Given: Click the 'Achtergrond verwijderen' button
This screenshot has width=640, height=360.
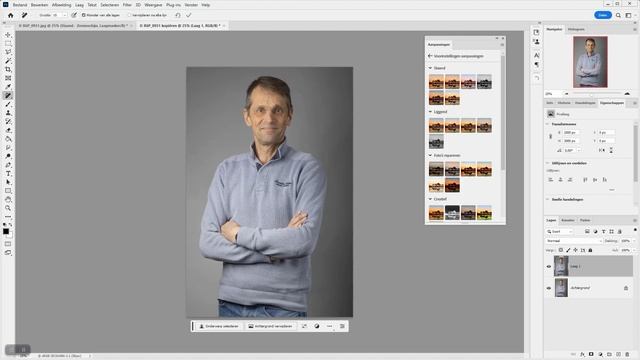Looking at the screenshot, I should click(270, 326).
